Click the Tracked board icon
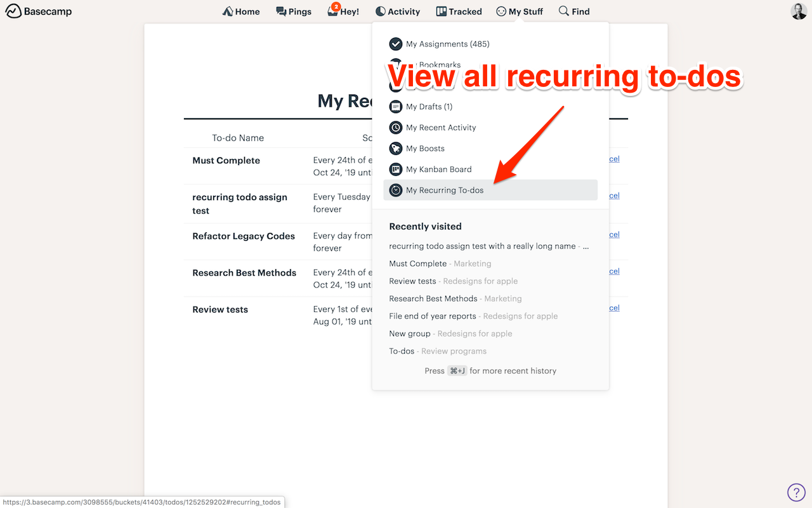The height and width of the screenshot is (508, 812). point(442,11)
